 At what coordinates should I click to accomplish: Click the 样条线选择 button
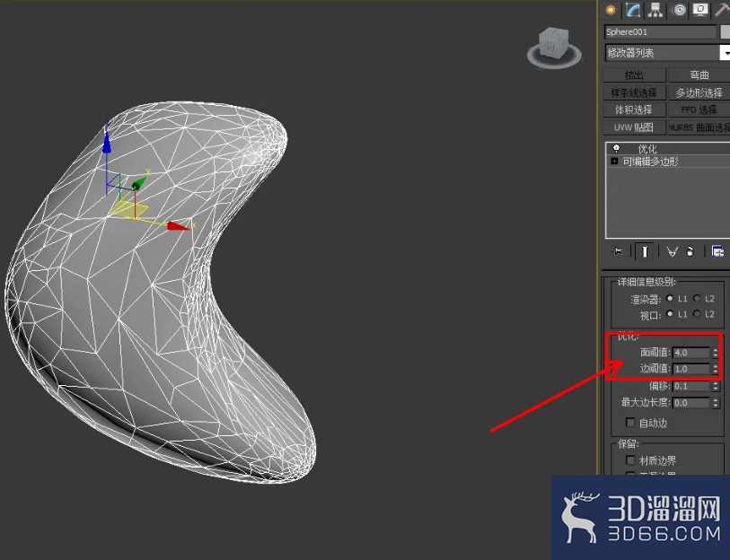[634, 92]
